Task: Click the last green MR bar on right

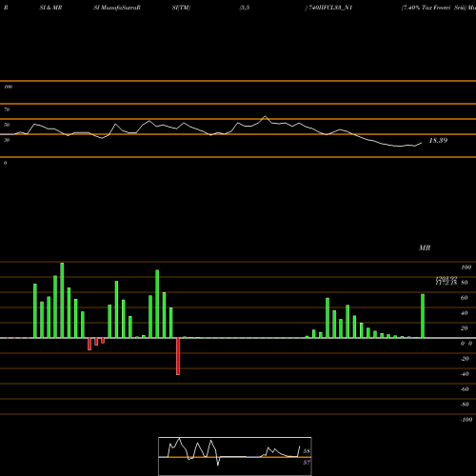Action: pos(423,316)
